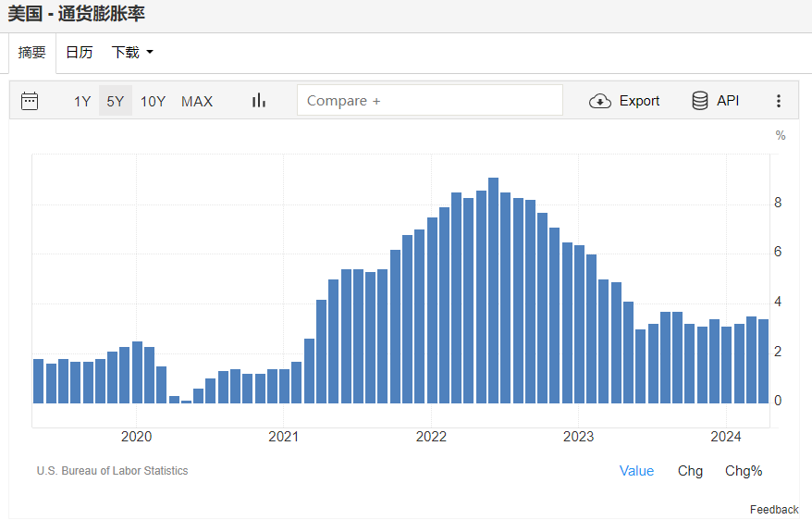Switch chart to Chg view
Viewport: 812px width, 520px height.
(690, 471)
